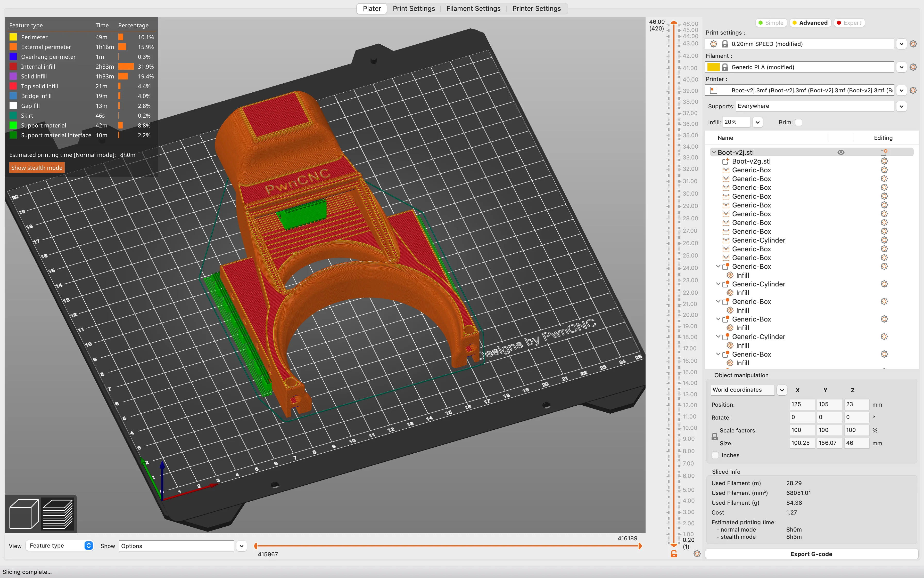Click the editing icon for Boot-v2j.stl
Viewport: 924px width, 578px height.
pyautogui.click(x=884, y=152)
